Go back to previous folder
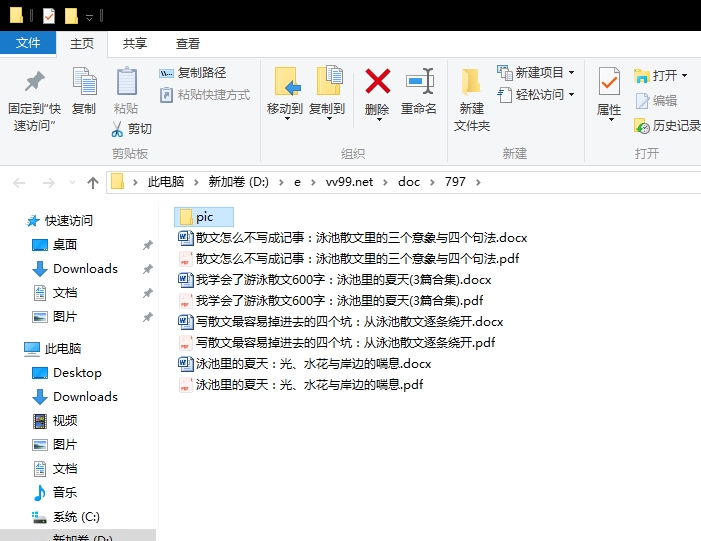This screenshot has height=541, width=701. coord(19,182)
